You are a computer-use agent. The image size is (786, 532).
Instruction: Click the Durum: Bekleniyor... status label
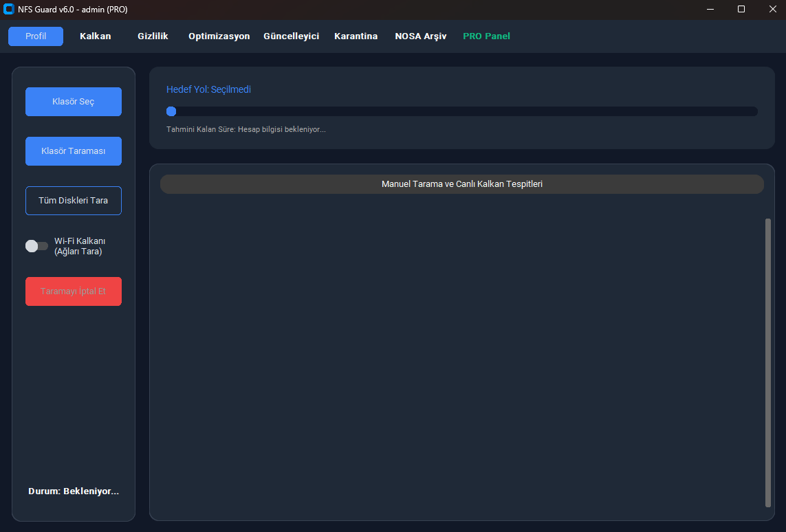74,491
